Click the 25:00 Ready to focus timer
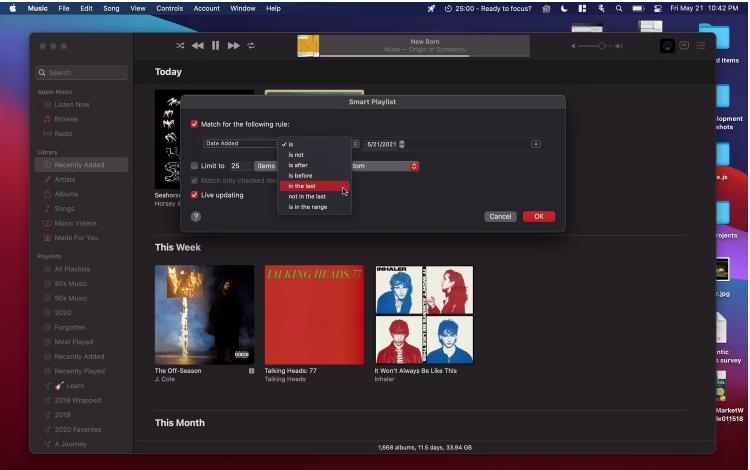Screen dimensions: 750x470 click(488, 8)
